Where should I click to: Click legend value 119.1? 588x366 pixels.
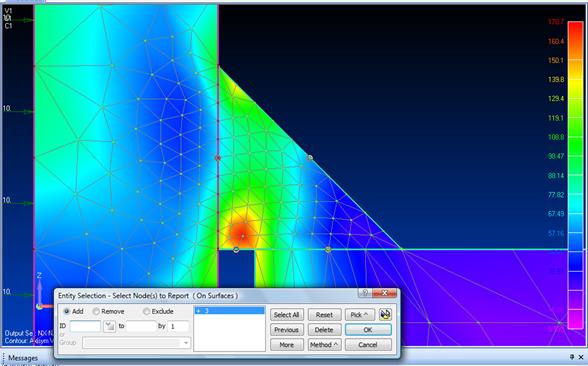[x=556, y=118]
